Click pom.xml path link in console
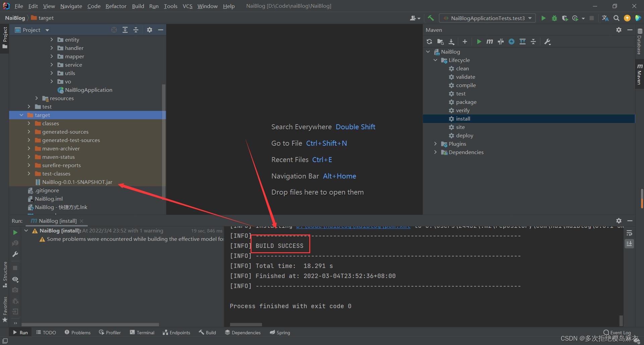Image resolution: width=644 pixels, height=345 pixels. pyautogui.click(x=353, y=226)
